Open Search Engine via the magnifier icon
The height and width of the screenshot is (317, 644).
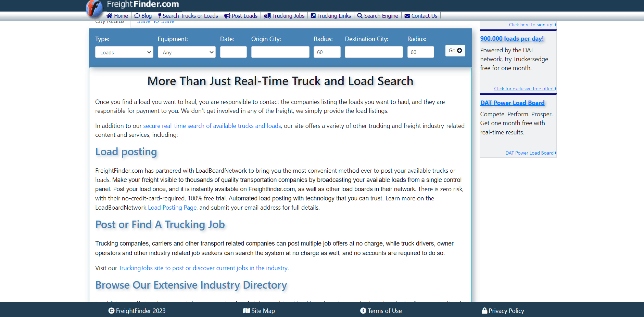(359, 15)
